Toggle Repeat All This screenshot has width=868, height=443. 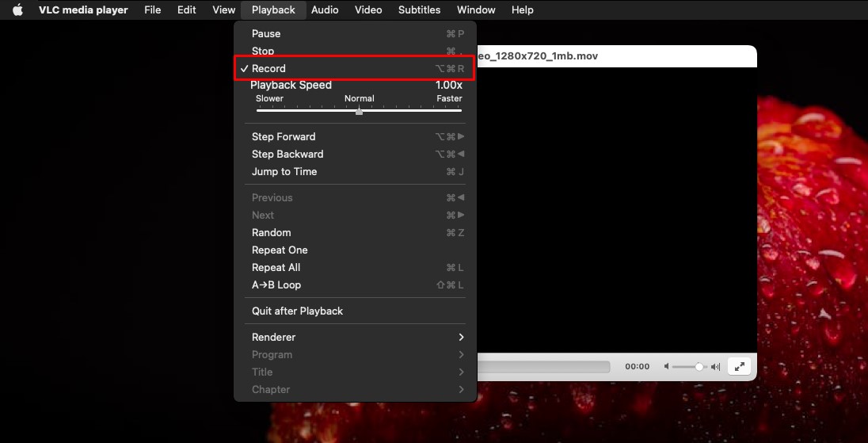355,267
